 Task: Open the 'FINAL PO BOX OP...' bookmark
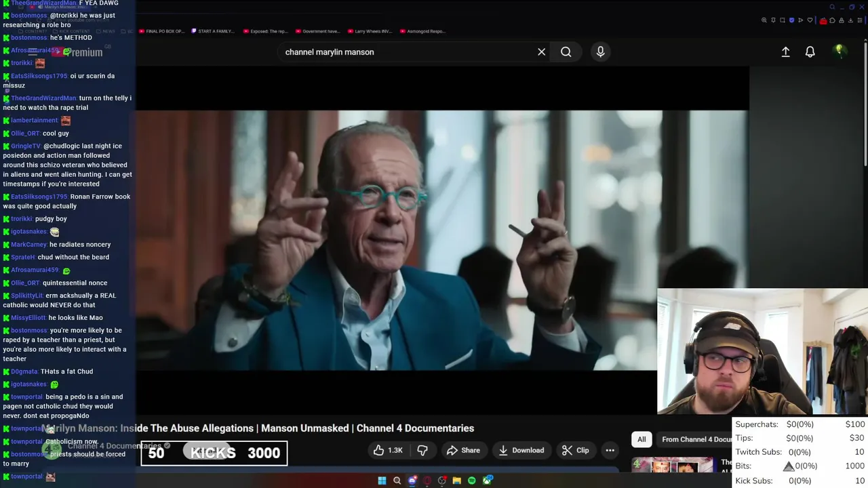point(162,31)
